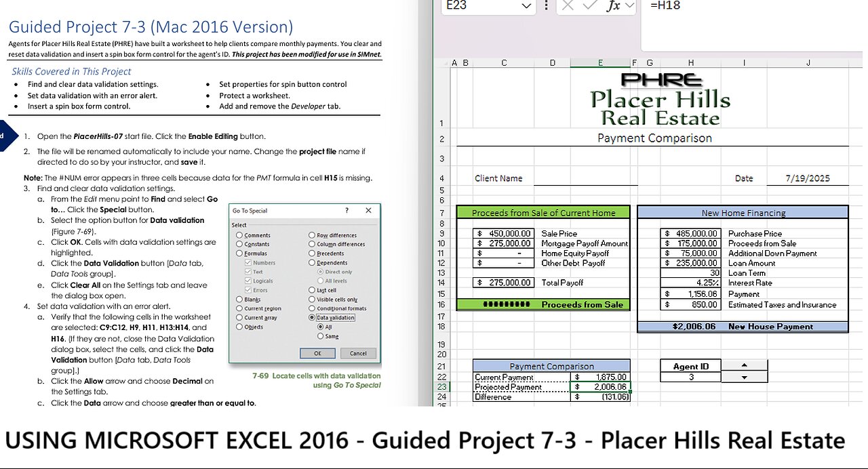Choose the Same option under Data validation
868x469 pixels.
(320, 335)
